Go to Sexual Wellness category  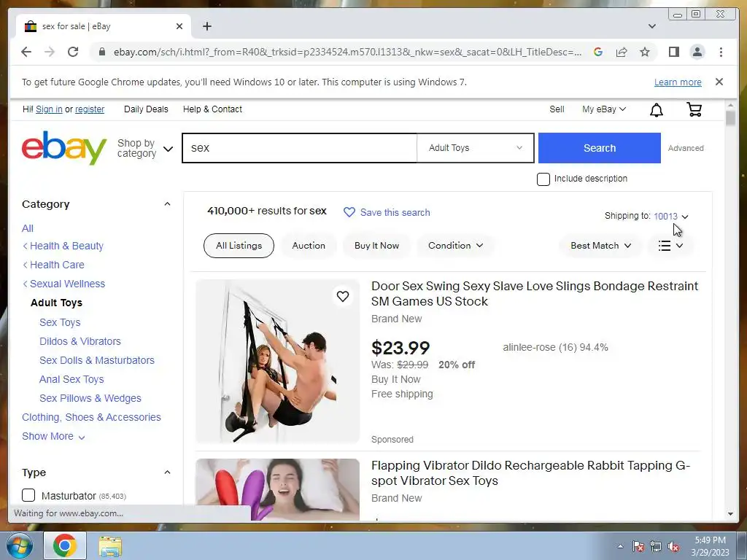tap(67, 284)
